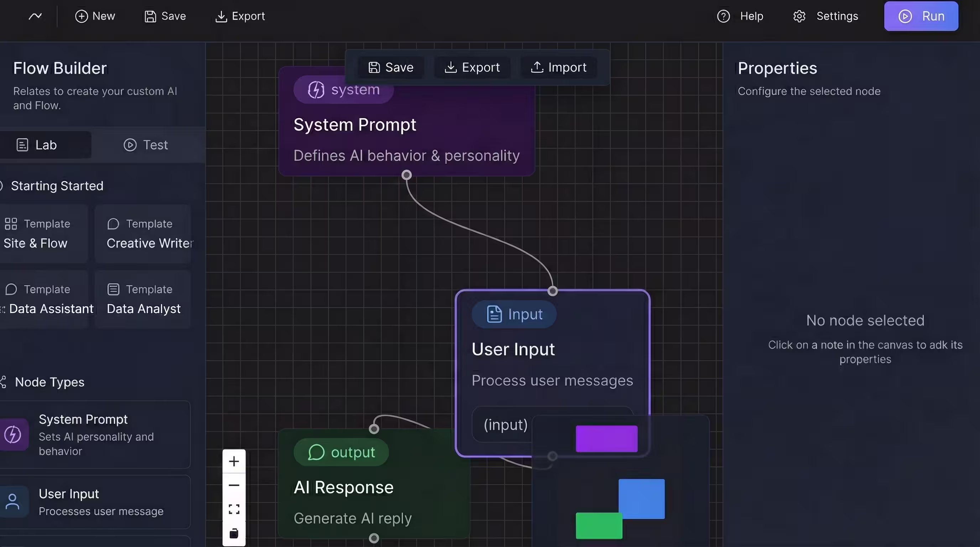The height and width of the screenshot is (547, 980).
Task: Click the zoom in plus control
Action: coord(234,462)
